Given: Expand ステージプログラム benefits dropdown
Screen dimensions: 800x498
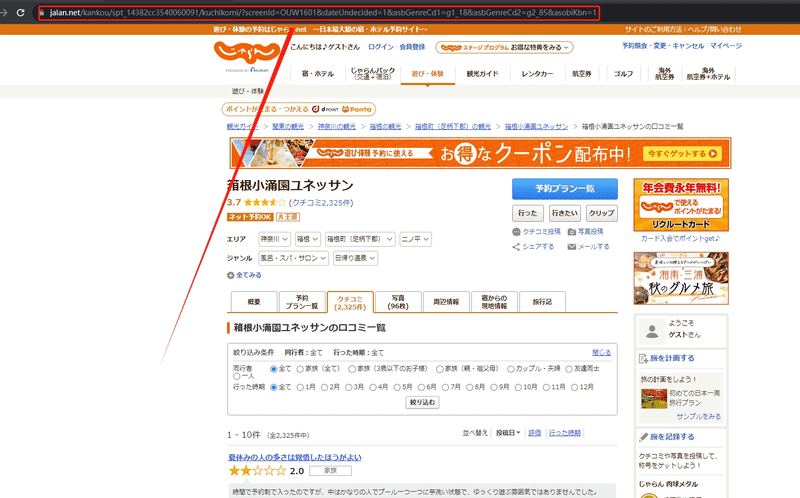Looking at the screenshot, I should pos(504,47).
